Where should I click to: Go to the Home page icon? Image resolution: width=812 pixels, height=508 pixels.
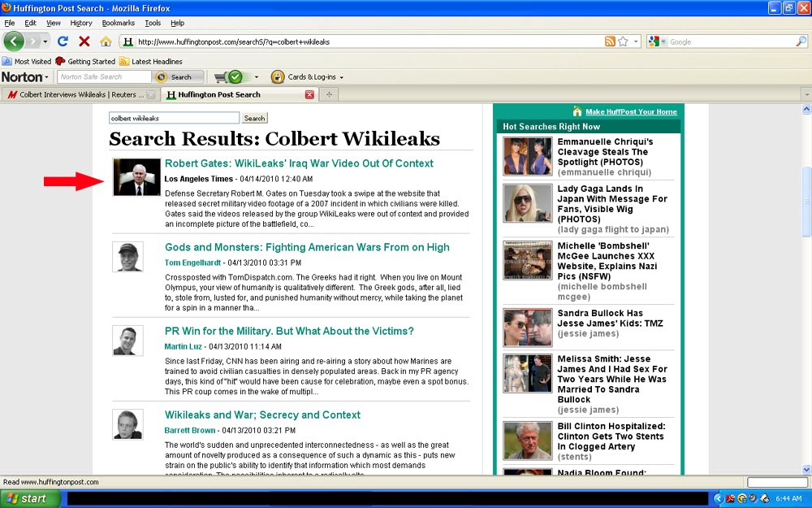pos(106,41)
